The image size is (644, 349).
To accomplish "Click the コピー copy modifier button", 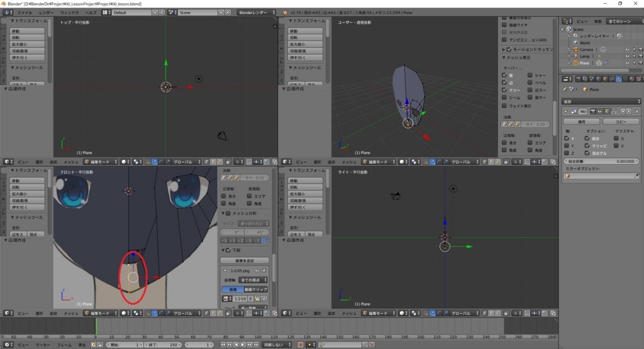I will click(621, 121).
